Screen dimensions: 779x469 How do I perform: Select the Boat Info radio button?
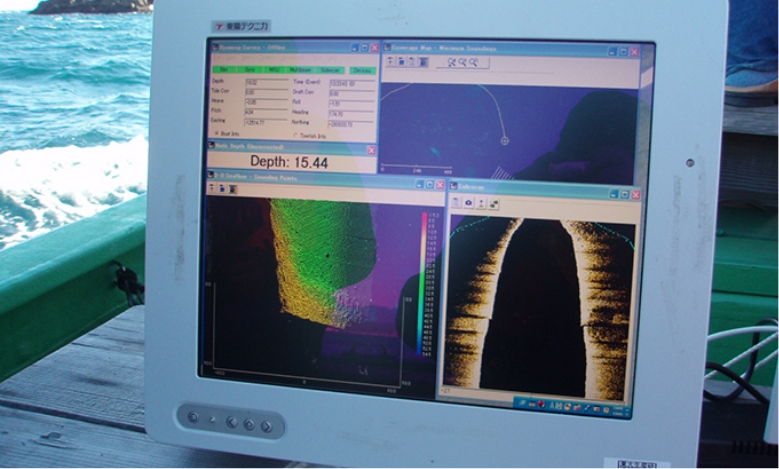click(218, 133)
